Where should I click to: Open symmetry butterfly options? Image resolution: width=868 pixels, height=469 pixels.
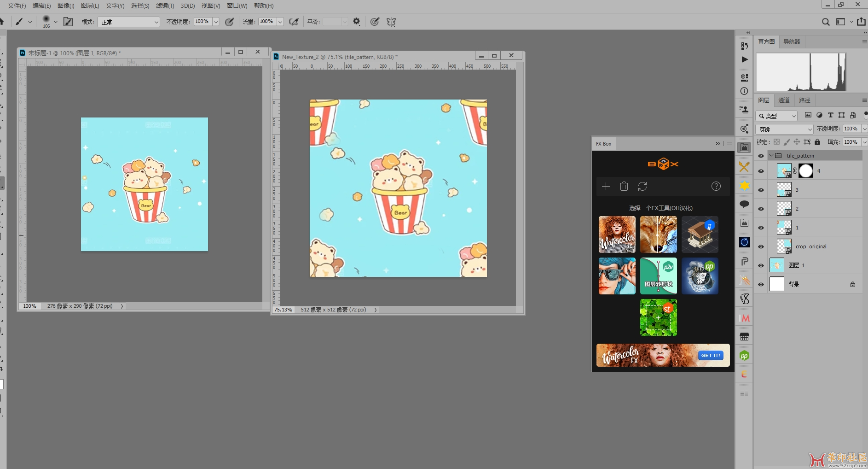point(391,22)
